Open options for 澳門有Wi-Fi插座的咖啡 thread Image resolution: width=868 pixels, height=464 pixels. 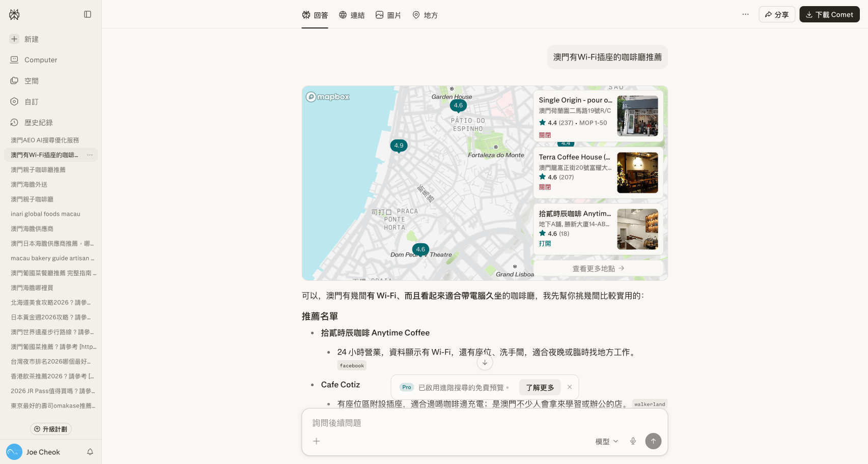point(90,155)
